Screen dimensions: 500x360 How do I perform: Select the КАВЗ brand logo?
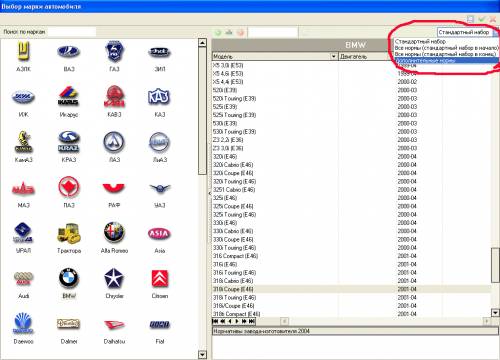114,96
